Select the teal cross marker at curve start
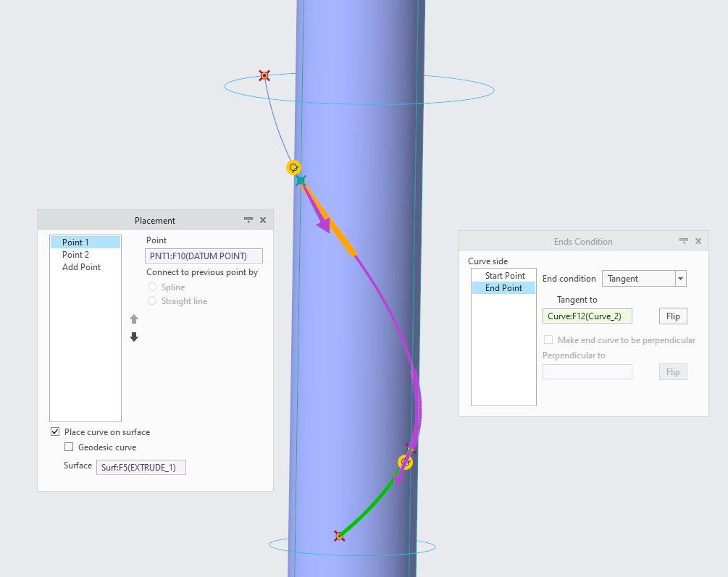The height and width of the screenshot is (577, 728). (x=300, y=180)
